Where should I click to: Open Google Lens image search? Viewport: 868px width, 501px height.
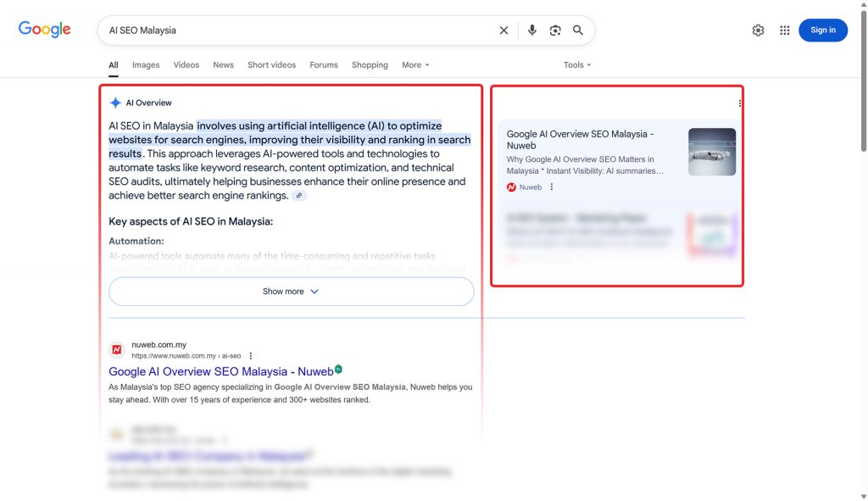coord(555,31)
